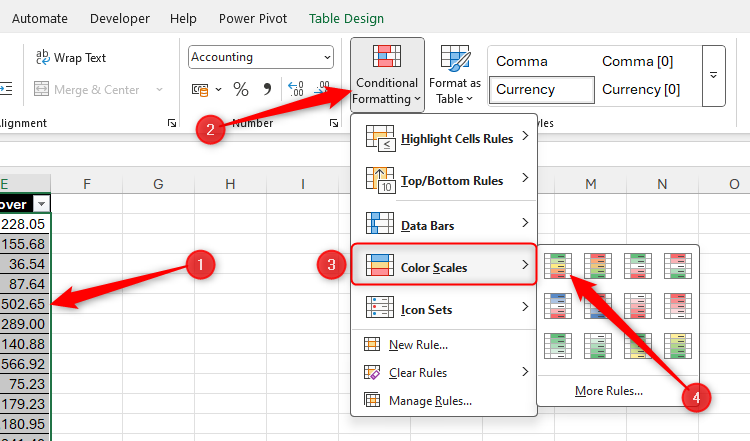Switch to the Table Design tab
750x441 pixels.
345,18
